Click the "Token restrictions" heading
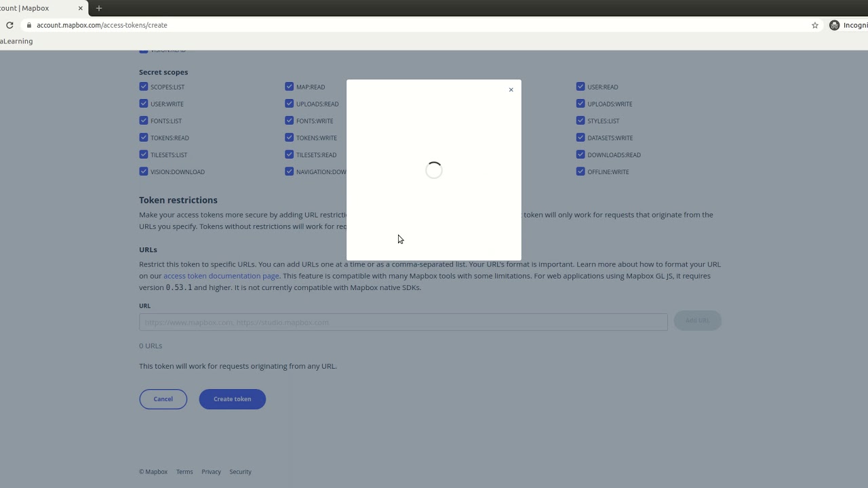Image resolution: width=868 pixels, height=488 pixels. click(178, 200)
